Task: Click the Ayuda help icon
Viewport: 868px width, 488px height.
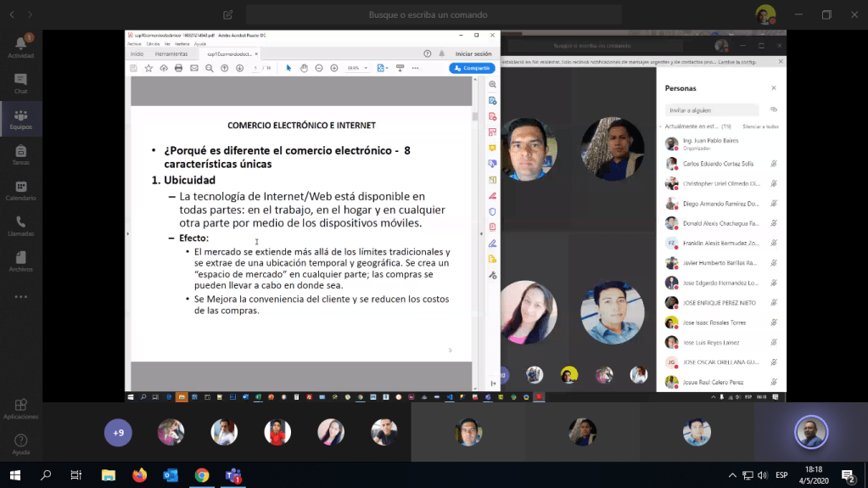Action: (20, 444)
